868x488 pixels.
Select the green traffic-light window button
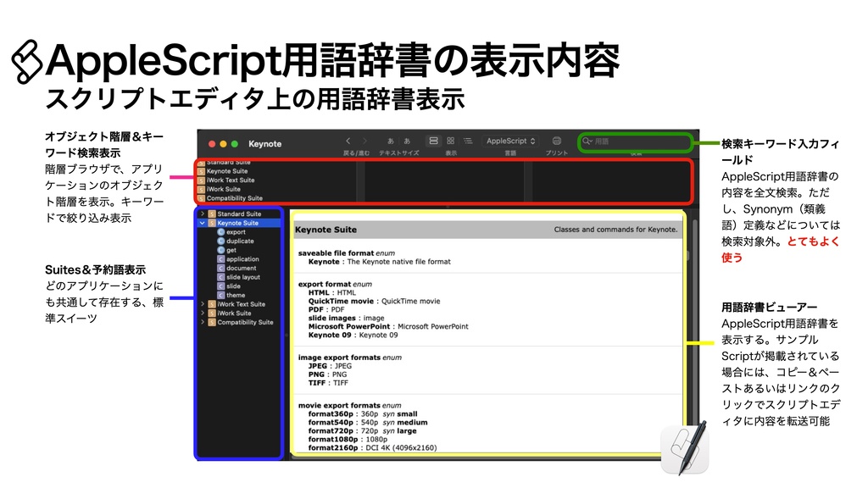click(x=234, y=144)
